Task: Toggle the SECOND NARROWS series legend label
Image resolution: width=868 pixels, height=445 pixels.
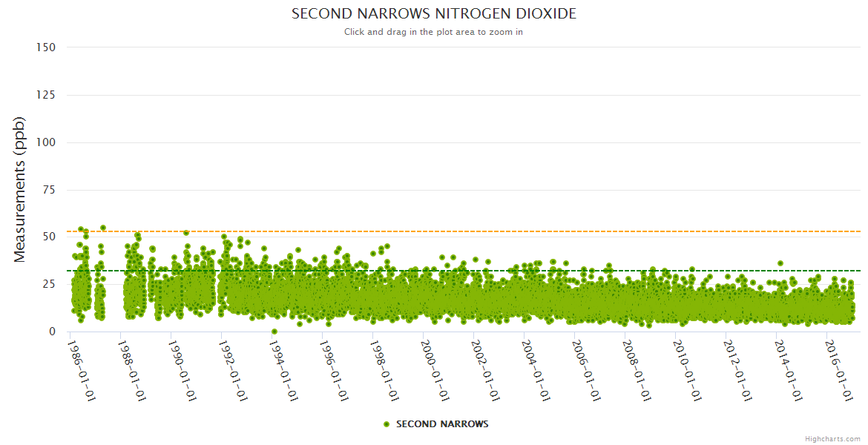Action: point(442,424)
